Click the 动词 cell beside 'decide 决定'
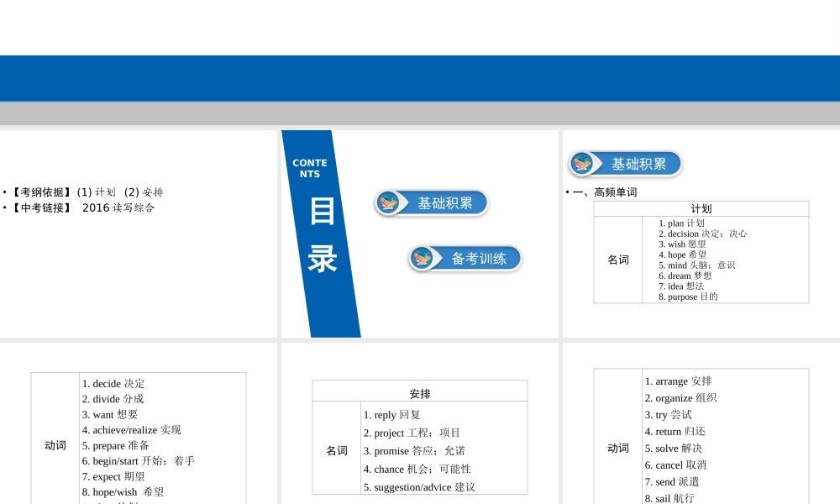 (55, 445)
